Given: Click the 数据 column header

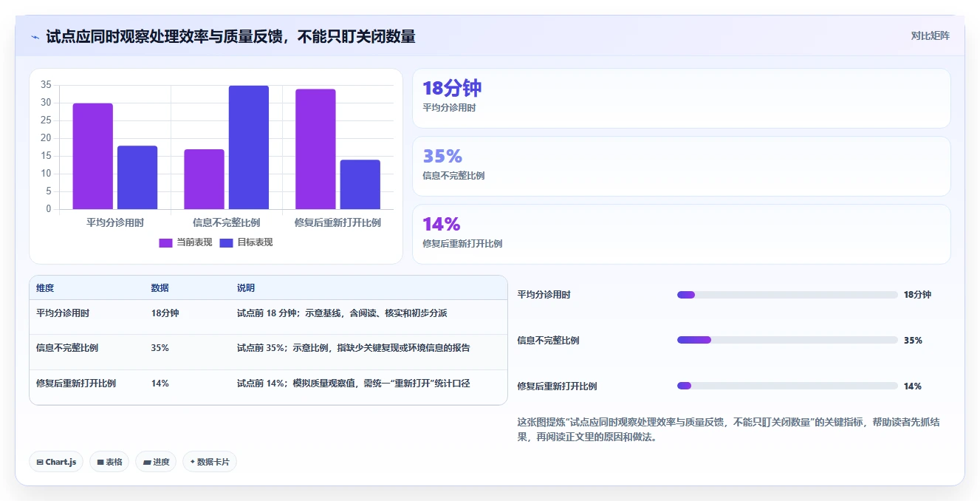Looking at the screenshot, I should [x=160, y=288].
